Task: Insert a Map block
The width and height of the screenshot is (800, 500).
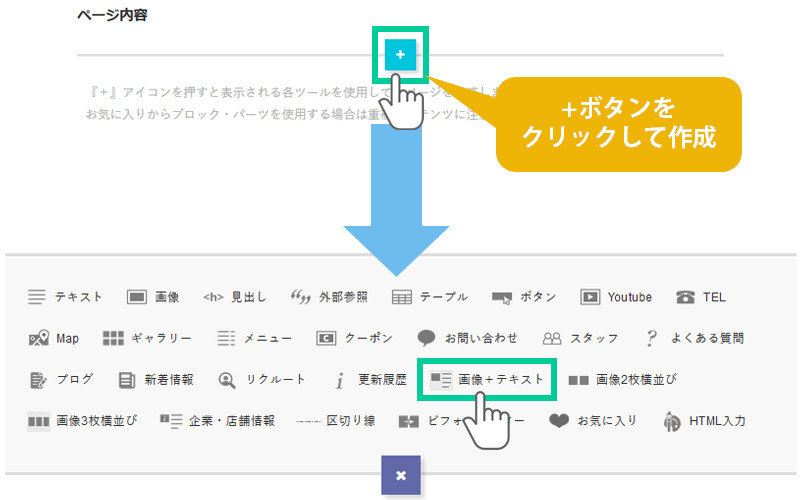Action: [x=54, y=338]
